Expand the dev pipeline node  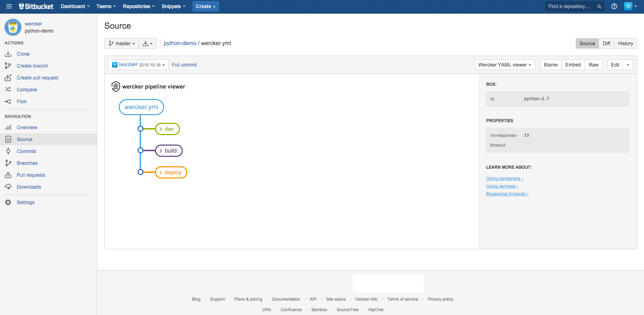tap(167, 129)
